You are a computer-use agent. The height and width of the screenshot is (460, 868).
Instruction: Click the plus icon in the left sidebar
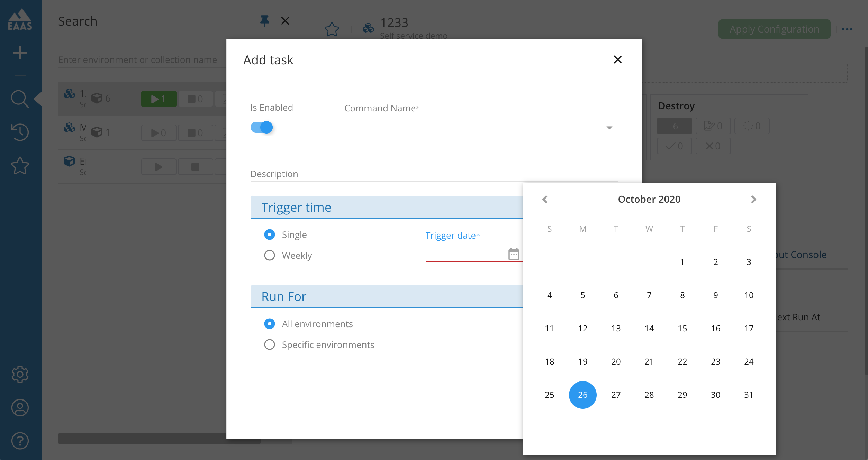click(x=20, y=53)
